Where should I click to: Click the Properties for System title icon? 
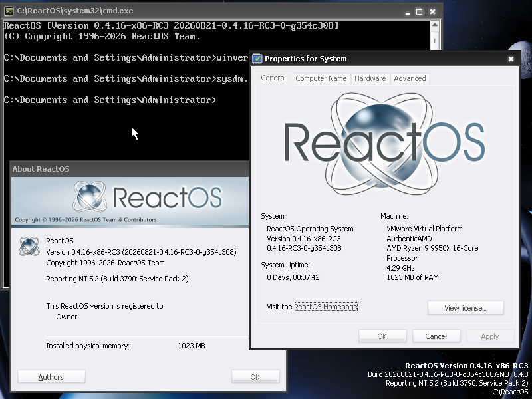coord(257,59)
